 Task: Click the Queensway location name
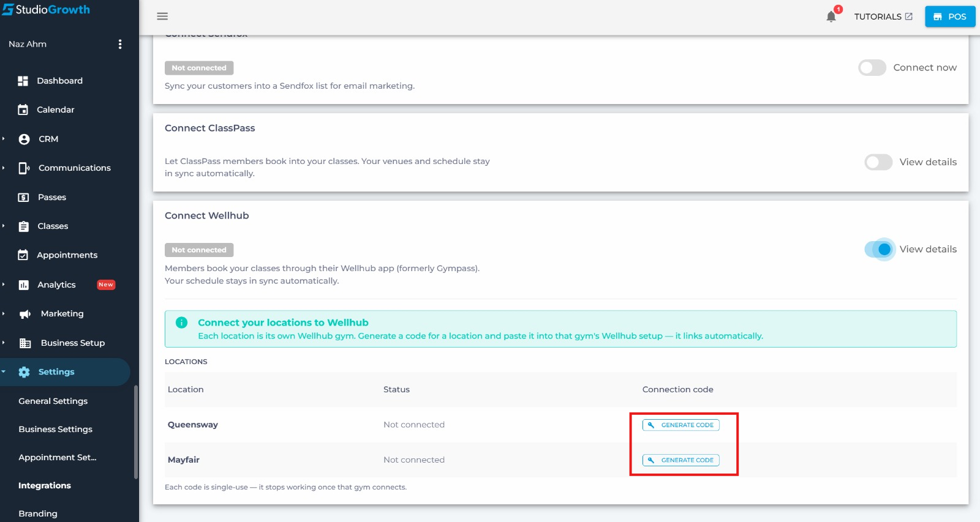click(x=193, y=425)
